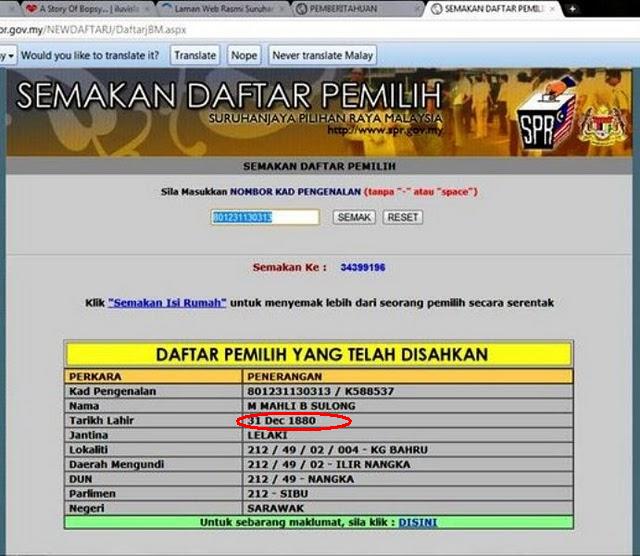
Task: Click the NOMBOR KAD PENGENALAN instruction text
Action: [295, 192]
